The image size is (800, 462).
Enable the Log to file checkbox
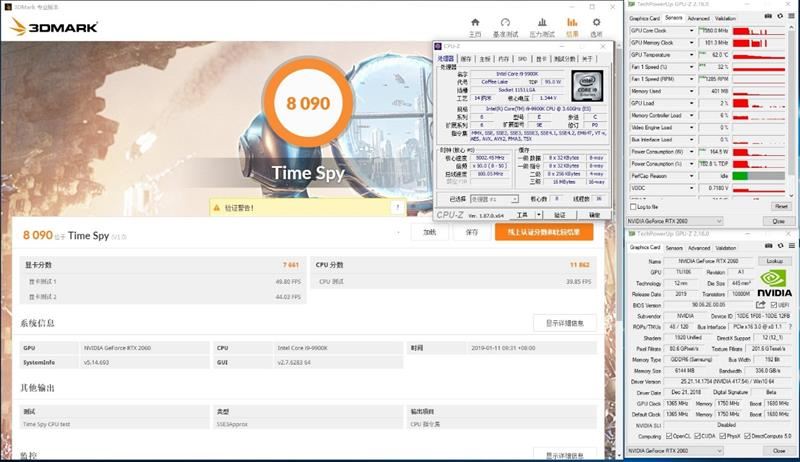(633, 207)
